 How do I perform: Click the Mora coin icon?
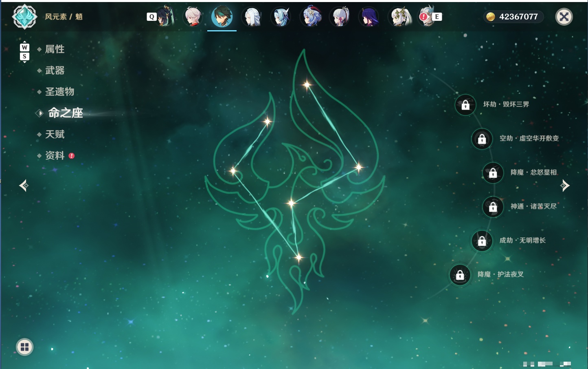(491, 17)
